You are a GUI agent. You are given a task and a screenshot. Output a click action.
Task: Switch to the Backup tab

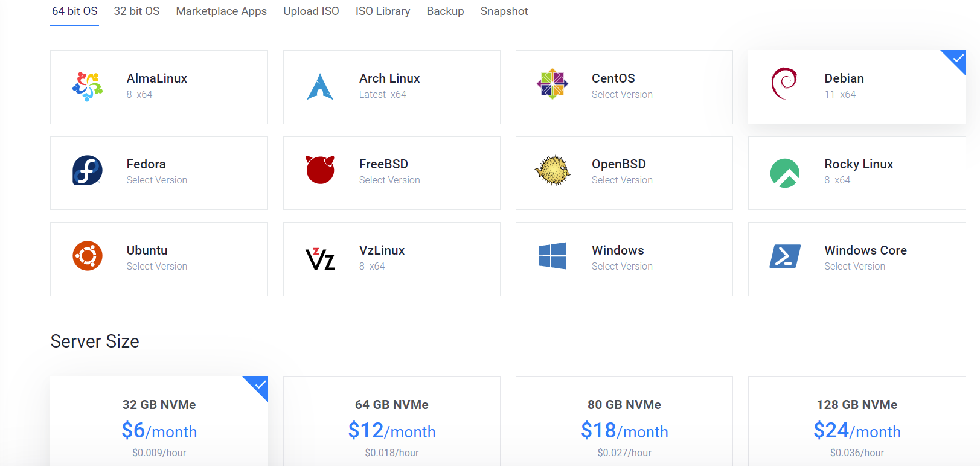[445, 11]
